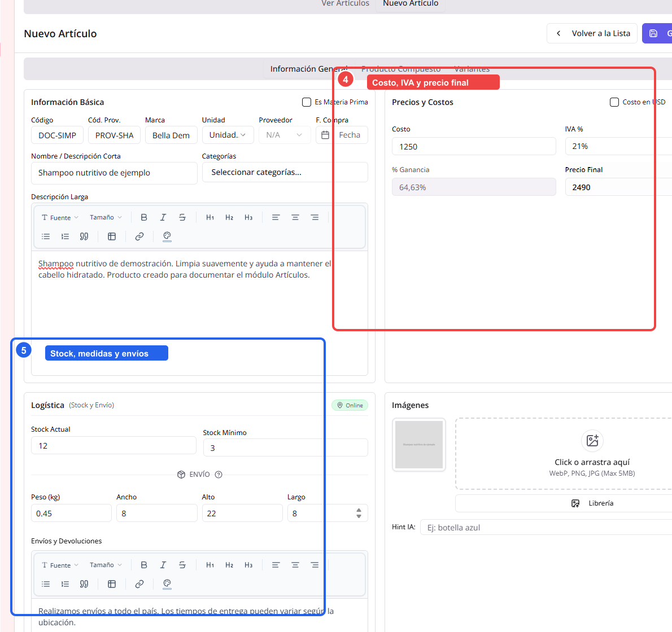The width and height of the screenshot is (672, 632).
Task: Open color palette in Envíos y Devoluciones
Action: pos(167,584)
